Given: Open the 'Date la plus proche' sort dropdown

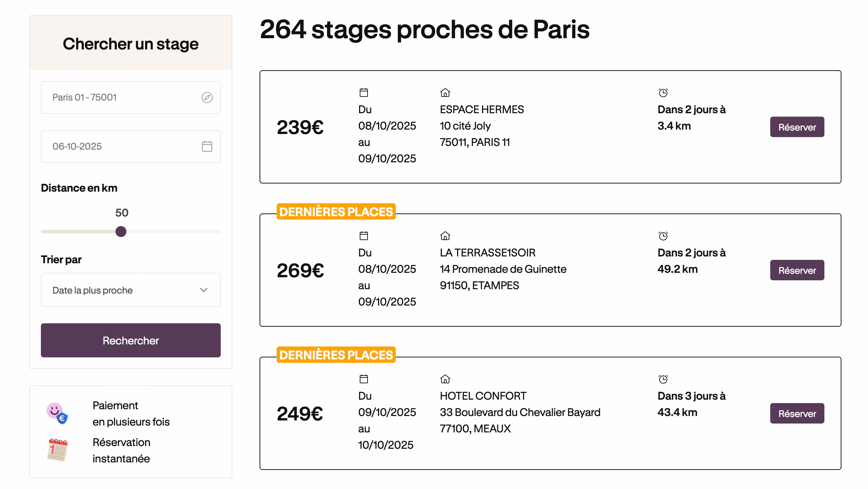Looking at the screenshot, I should coord(130,290).
